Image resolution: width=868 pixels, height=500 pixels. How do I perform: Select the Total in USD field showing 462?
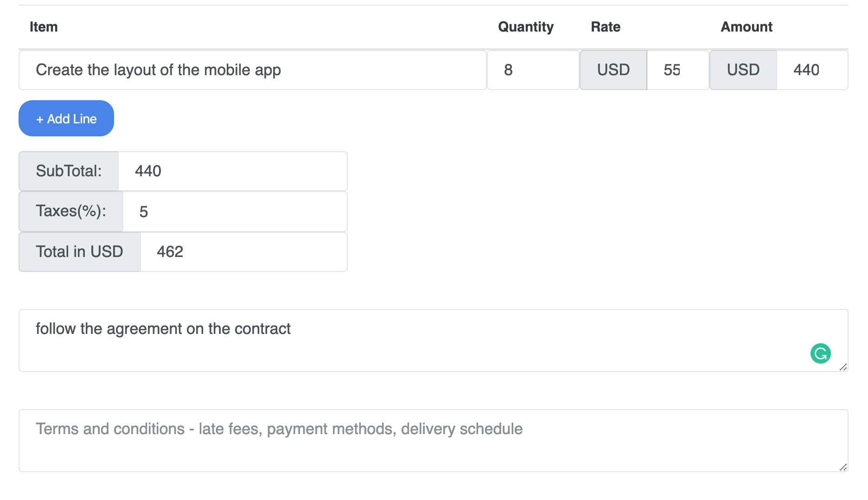243,252
